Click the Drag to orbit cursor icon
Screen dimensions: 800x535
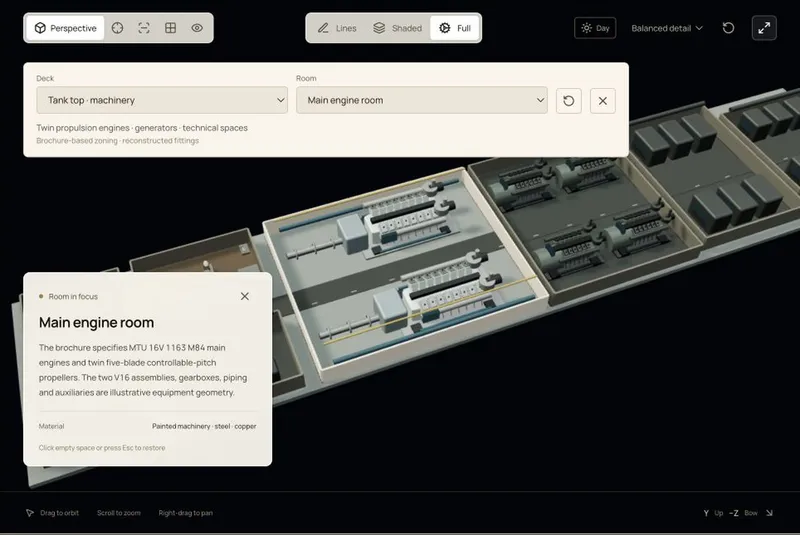(x=30, y=513)
